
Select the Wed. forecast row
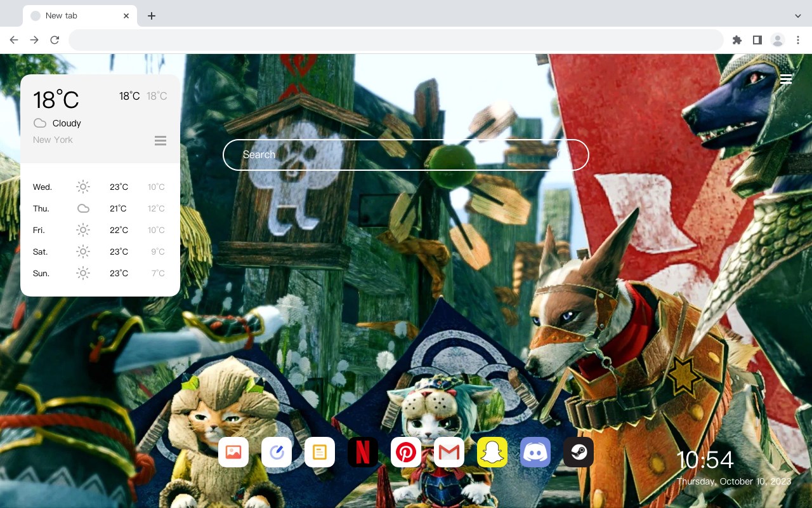[100, 187]
